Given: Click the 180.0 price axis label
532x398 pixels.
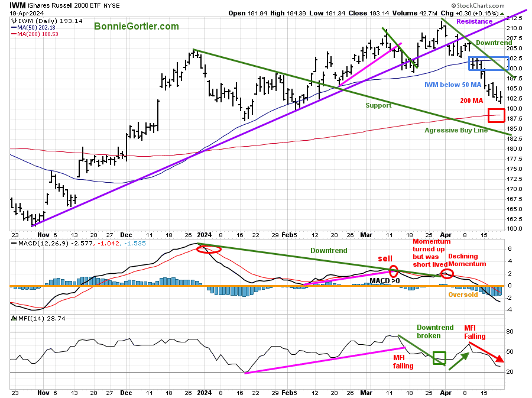Looking at the screenshot, I should point(514,148).
